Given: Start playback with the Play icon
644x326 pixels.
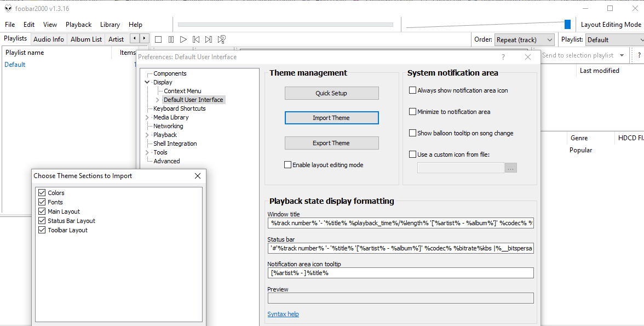Looking at the screenshot, I should pos(183,39).
